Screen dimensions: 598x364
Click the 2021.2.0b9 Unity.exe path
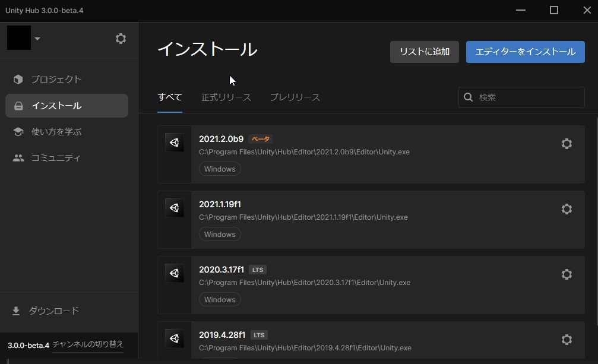tap(304, 151)
